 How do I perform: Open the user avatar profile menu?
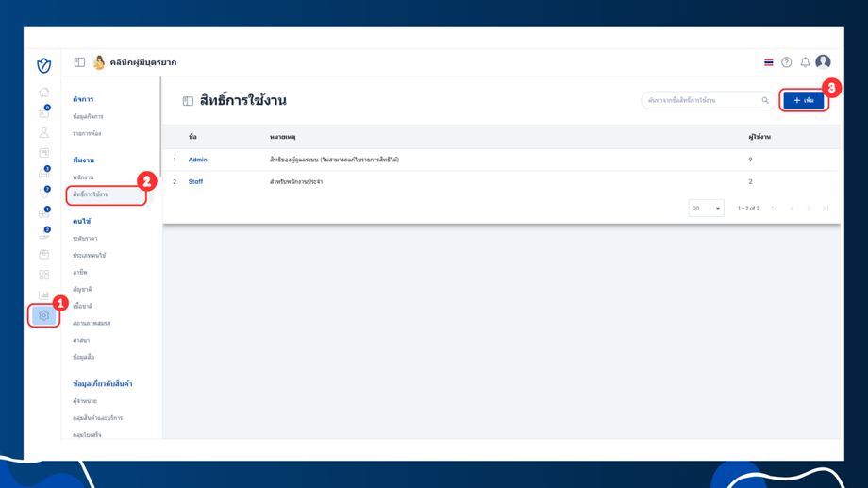(823, 61)
